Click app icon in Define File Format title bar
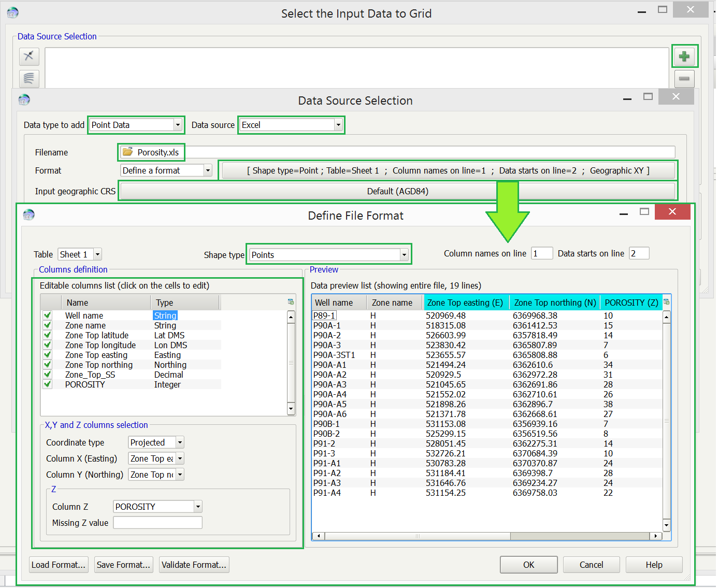This screenshot has width=718, height=588. [x=29, y=214]
